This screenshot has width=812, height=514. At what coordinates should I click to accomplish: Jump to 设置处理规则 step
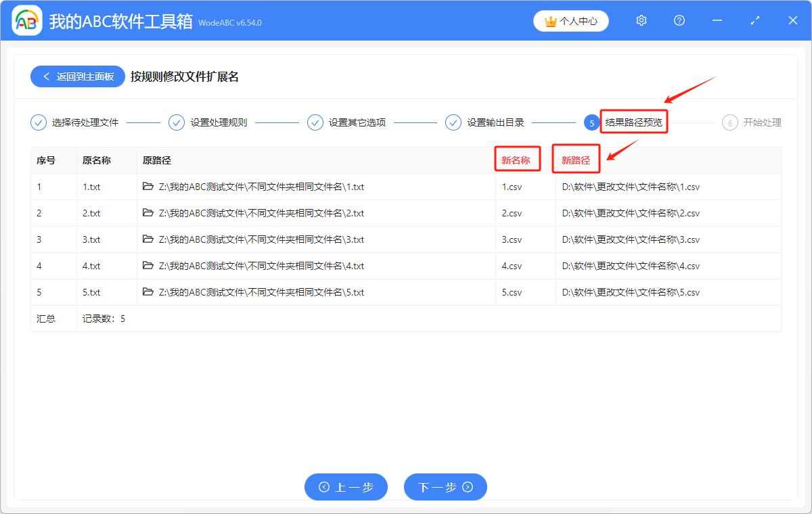210,123
